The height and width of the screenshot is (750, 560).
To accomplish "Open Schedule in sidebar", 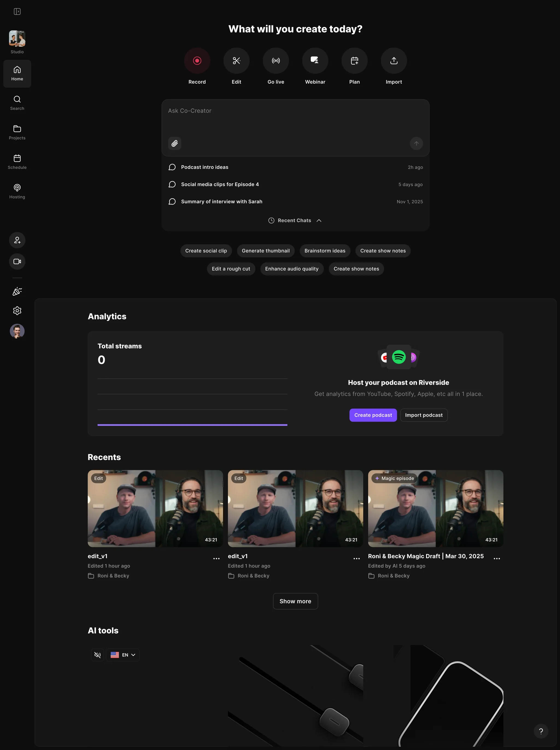I will (17, 162).
